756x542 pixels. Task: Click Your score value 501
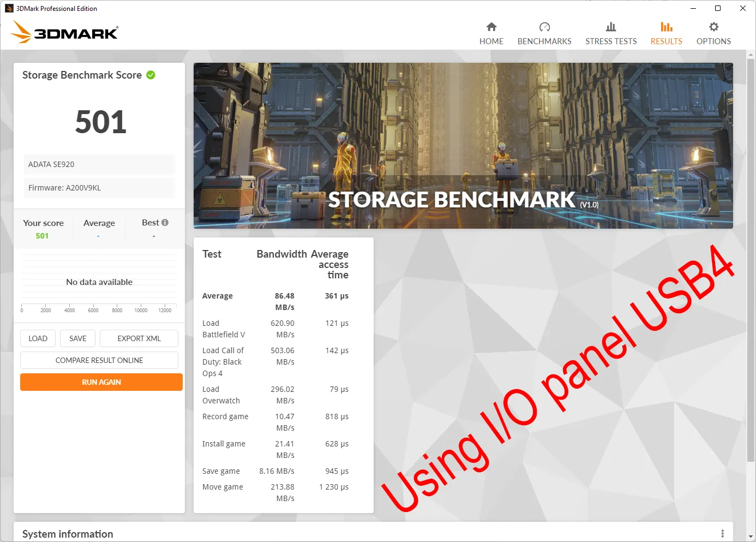[42, 236]
